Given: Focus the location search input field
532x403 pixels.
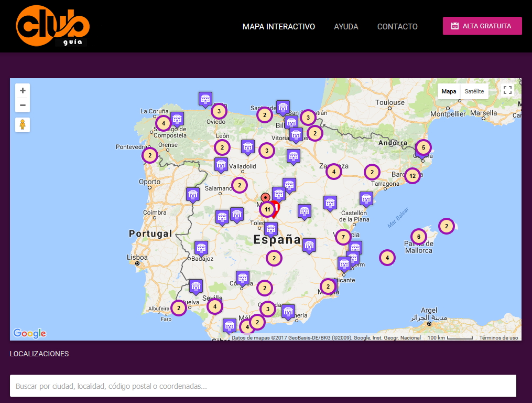Looking at the screenshot, I should (263, 386).
